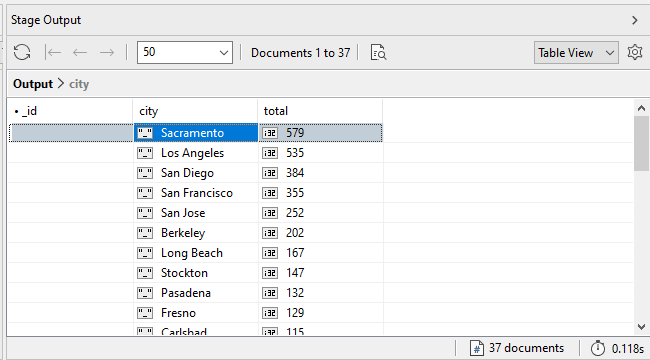Click string type icon beside Sacramento
The width and height of the screenshot is (650, 360).
(145, 133)
